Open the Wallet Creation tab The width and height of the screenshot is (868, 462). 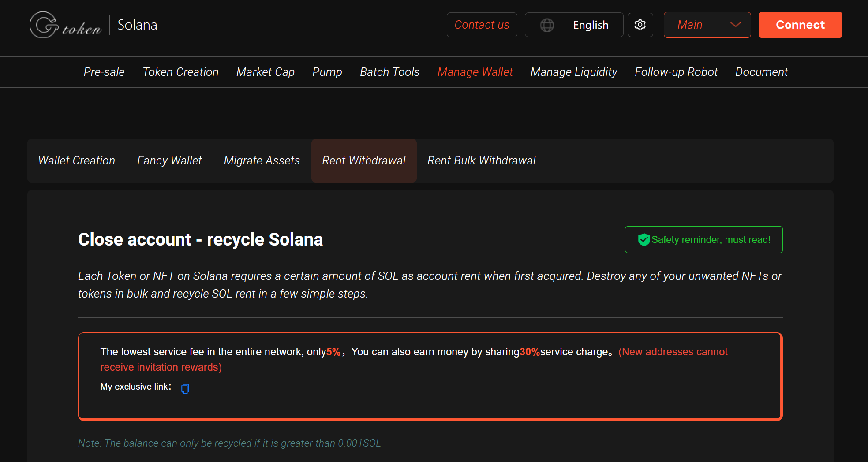point(76,160)
